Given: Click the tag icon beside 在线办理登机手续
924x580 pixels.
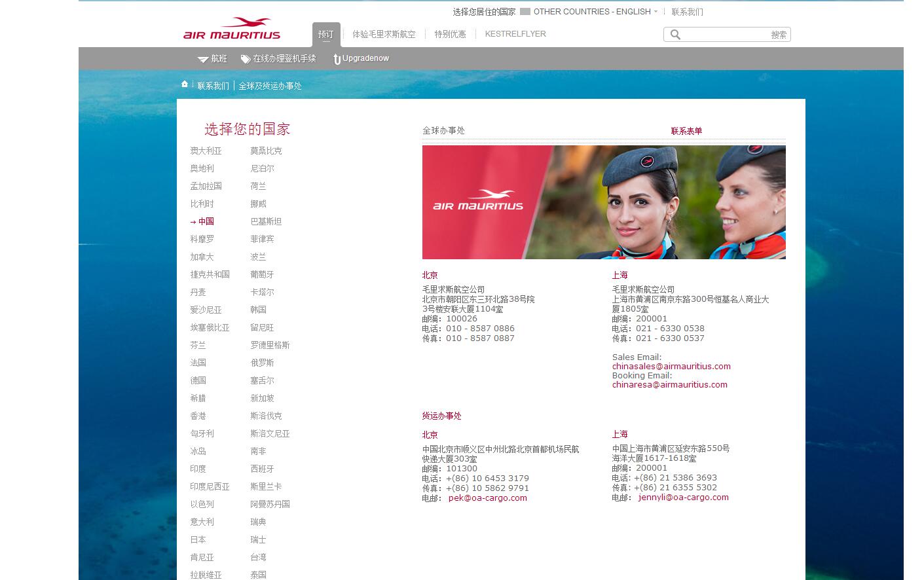Looking at the screenshot, I should tap(246, 59).
